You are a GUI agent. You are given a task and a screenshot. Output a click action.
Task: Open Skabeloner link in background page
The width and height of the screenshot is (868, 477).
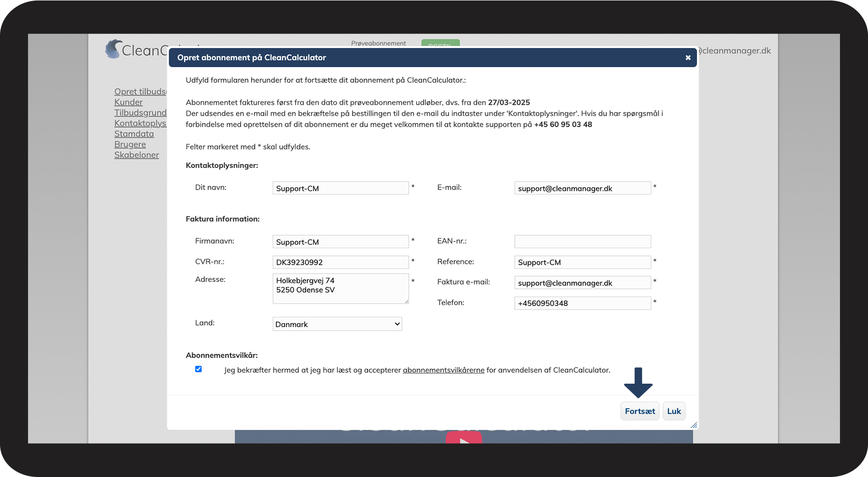[137, 155]
